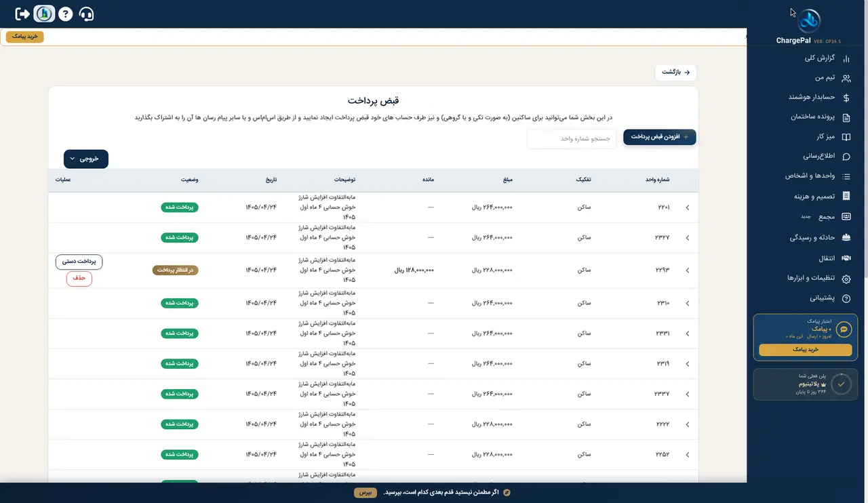Expand the row for unit ۲۲۰۱
This screenshot has width=868, height=503.
687,207
